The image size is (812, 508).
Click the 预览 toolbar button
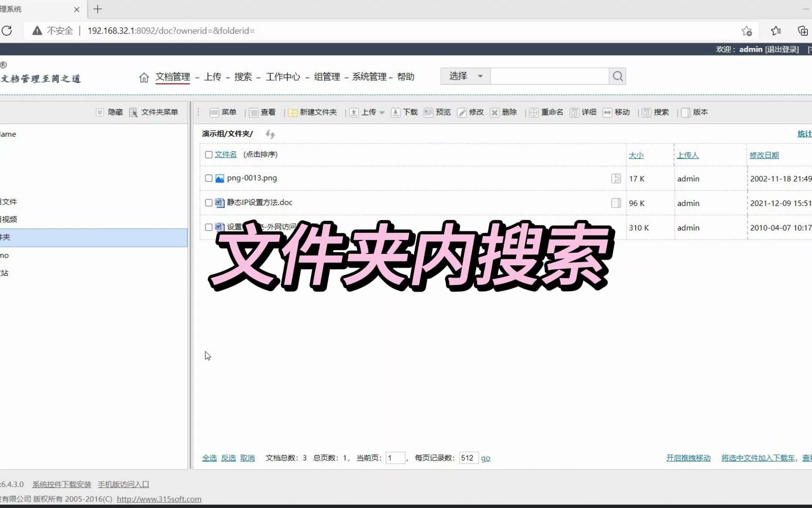coord(437,112)
